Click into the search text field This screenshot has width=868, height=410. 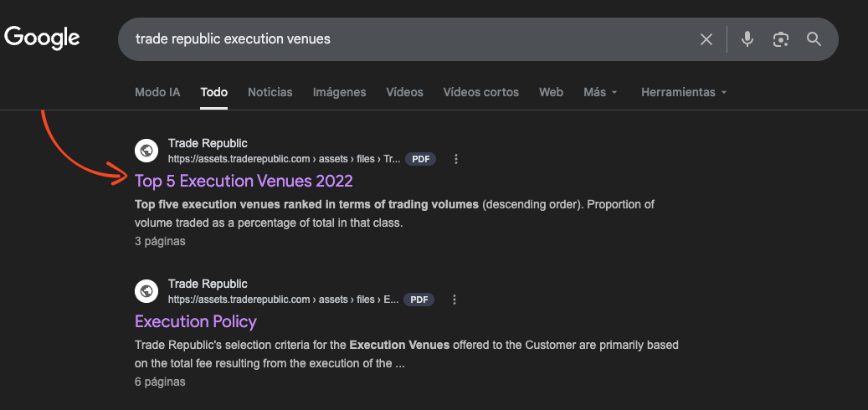[x=402, y=39]
